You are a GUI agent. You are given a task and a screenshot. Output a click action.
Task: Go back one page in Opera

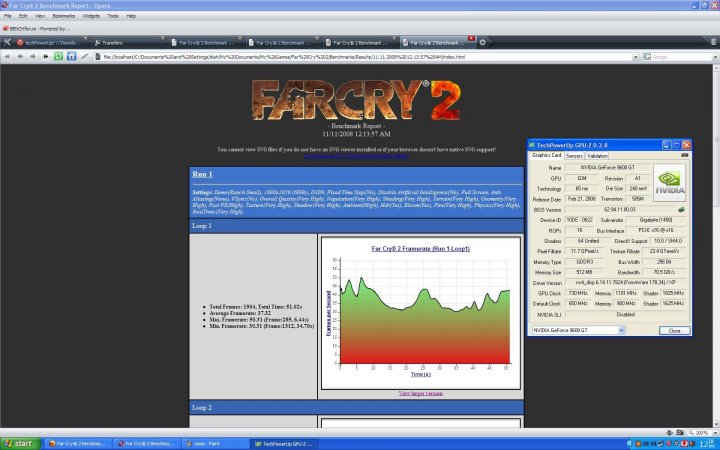[x=20, y=56]
